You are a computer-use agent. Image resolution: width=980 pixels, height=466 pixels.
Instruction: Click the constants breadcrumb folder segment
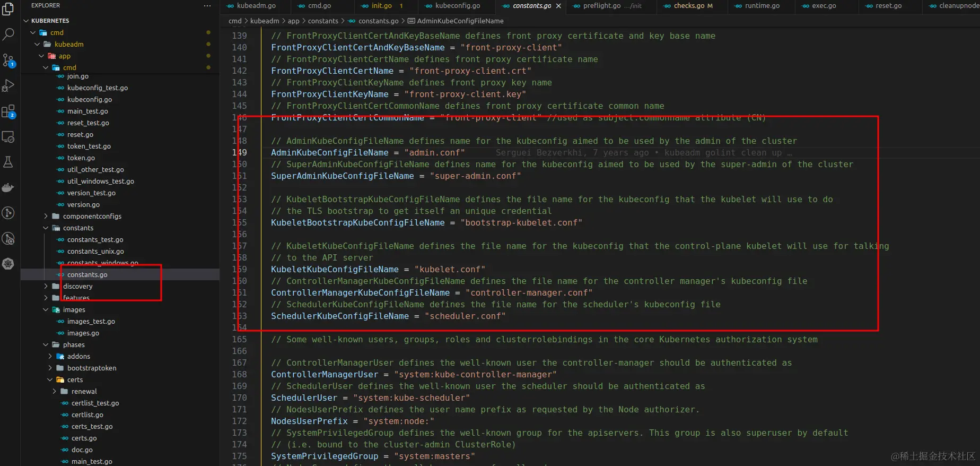coord(323,21)
